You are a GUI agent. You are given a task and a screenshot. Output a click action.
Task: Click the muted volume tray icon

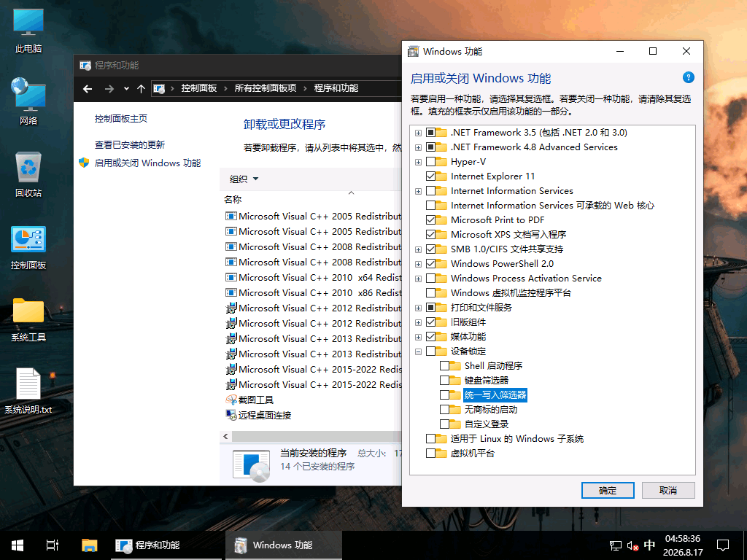point(632,545)
